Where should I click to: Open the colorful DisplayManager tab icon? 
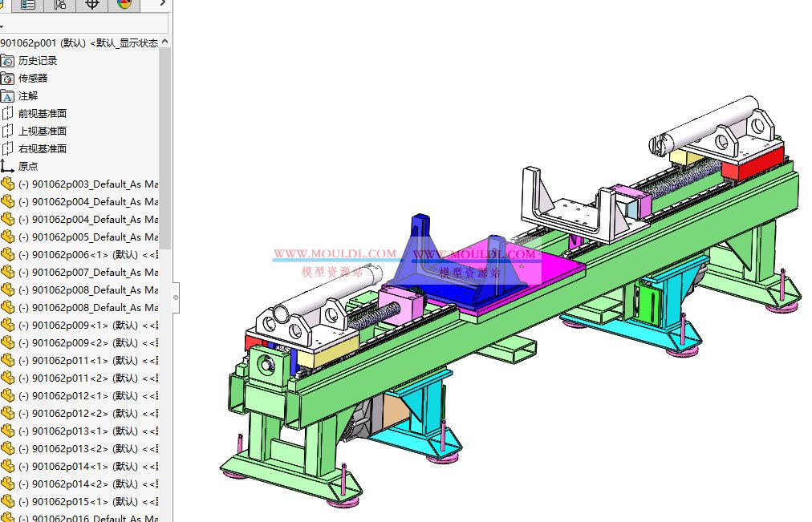(x=124, y=6)
